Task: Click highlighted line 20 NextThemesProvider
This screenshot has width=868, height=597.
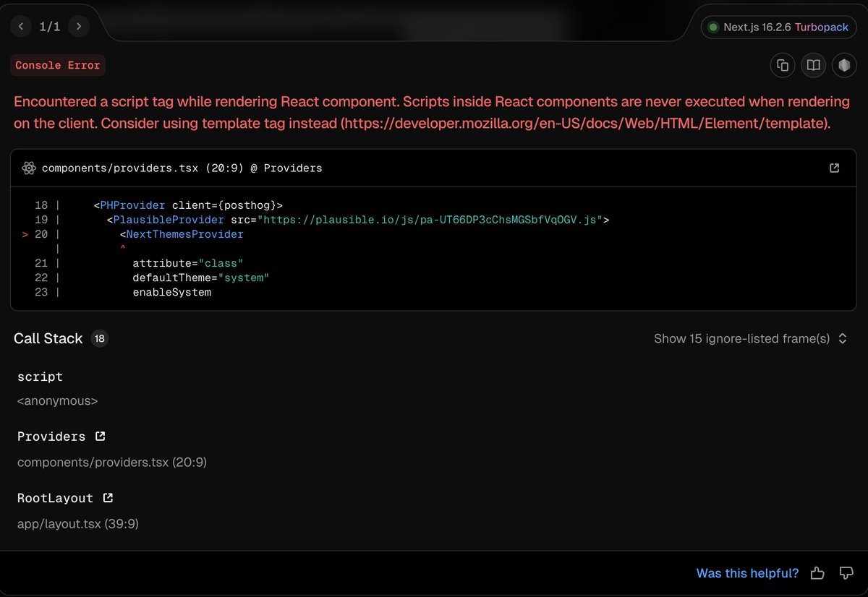Action: 182,234
